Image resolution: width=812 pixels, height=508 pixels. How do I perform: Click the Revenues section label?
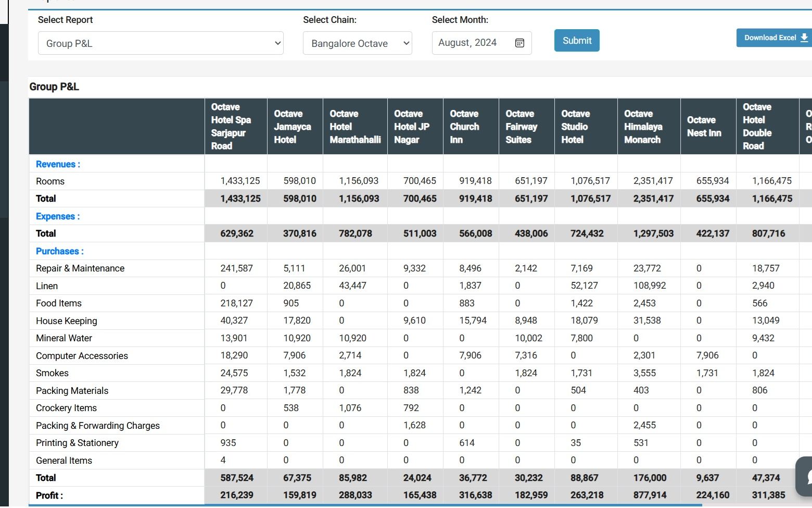[58, 164]
